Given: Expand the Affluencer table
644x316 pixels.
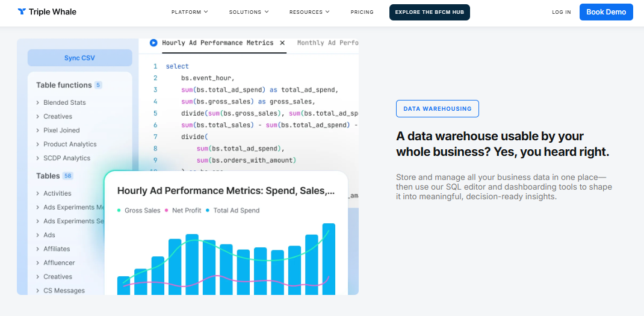Looking at the screenshot, I should click(55, 263).
